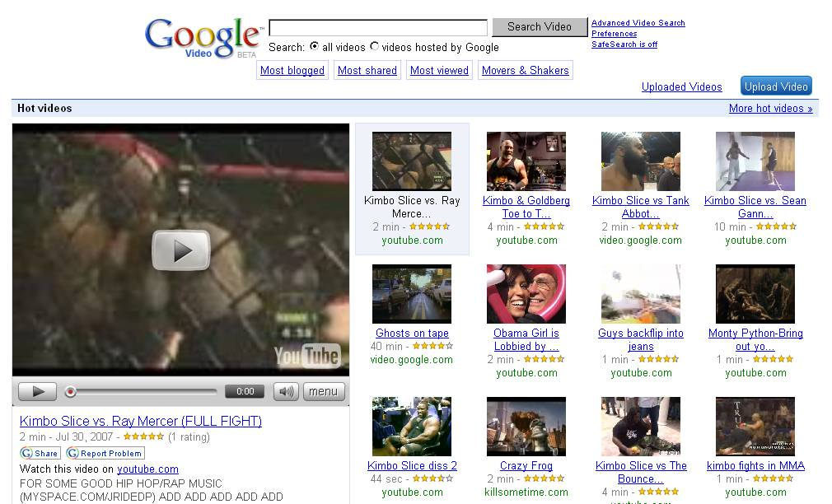Toggle SafeSearch on via 'SafeSearch is off'
Screen dimensions: 832x504
pyautogui.click(x=624, y=44)
